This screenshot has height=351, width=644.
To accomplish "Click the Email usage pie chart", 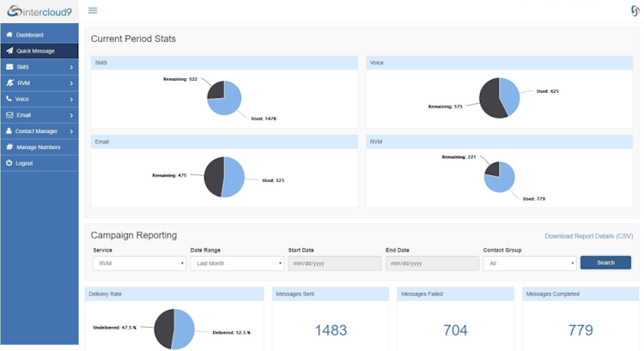I will pyautogui.click(x=224, y=177).
